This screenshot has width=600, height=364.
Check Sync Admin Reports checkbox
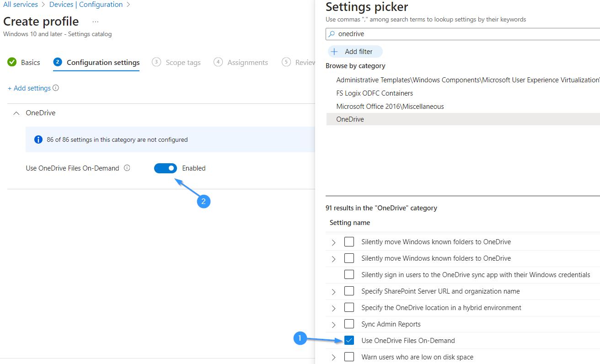tap(349, 324)
